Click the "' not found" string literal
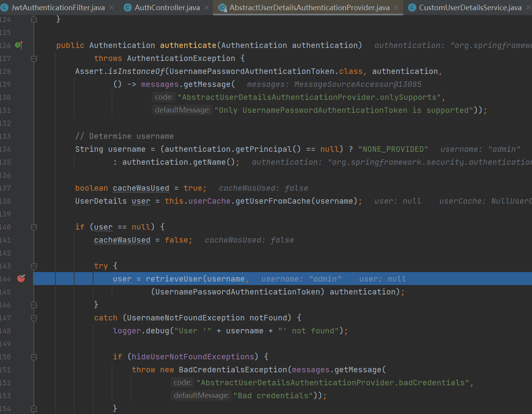The width and height of the screenshot is (532, 414). pos(308,331)
